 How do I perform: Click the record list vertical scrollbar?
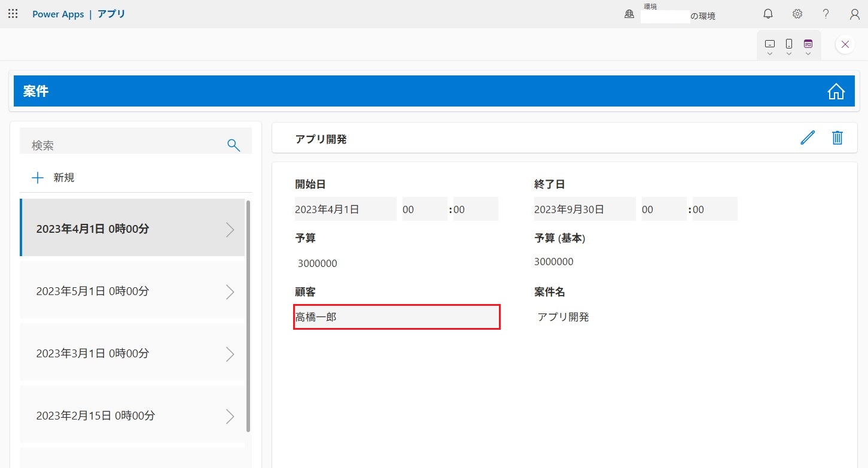pyautogui.click(x=248, y=316)
